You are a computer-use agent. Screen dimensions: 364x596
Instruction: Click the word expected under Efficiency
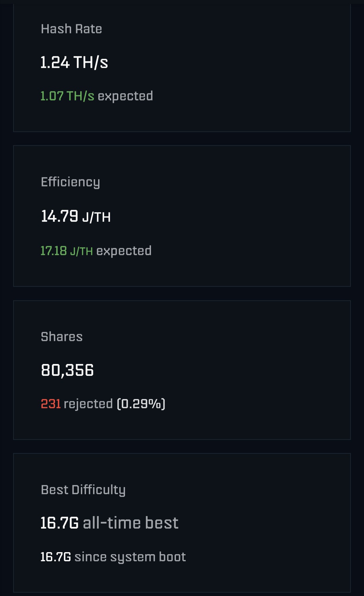tap(124, 251)
